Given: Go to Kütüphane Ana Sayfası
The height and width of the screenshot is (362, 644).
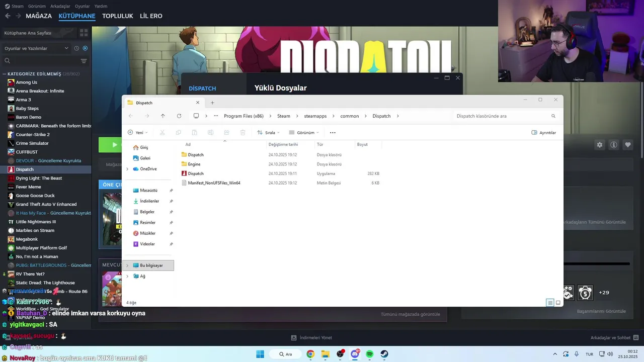Looking at the screenshot, I should click(28, 33).
